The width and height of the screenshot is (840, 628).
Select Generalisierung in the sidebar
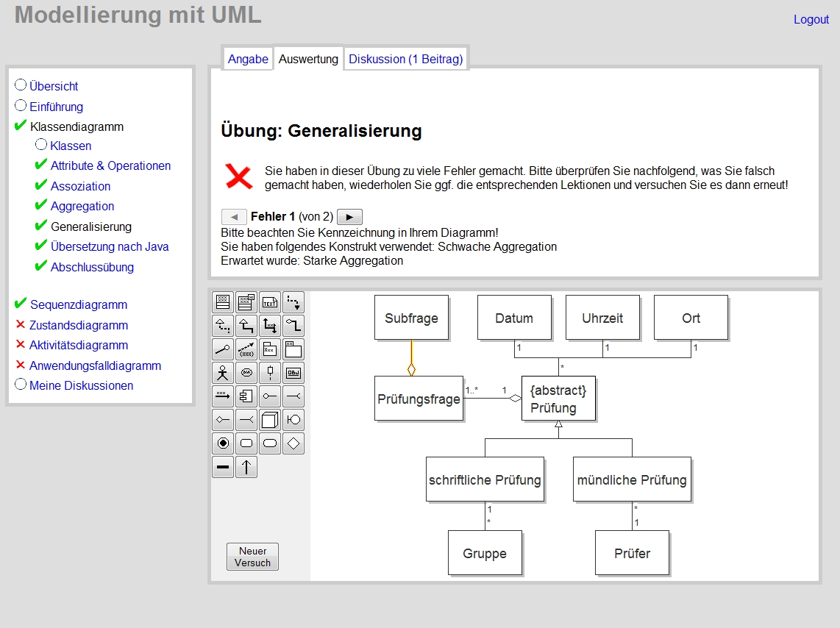click(x=91, y=227)
